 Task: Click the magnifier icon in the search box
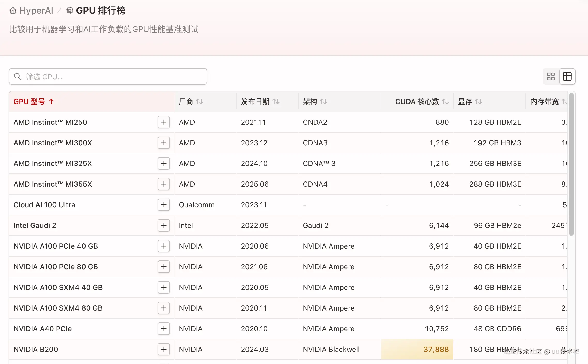(18, 76)
